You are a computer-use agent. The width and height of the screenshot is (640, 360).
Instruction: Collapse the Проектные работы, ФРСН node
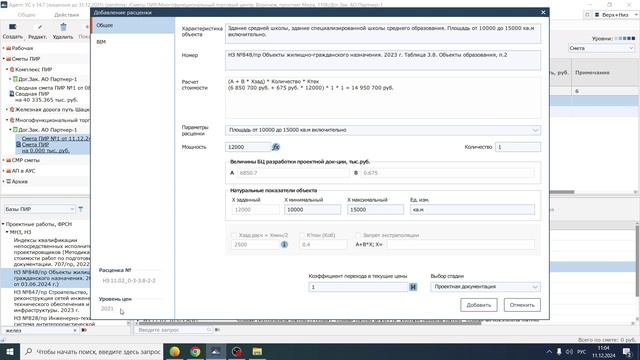point(3,224)
